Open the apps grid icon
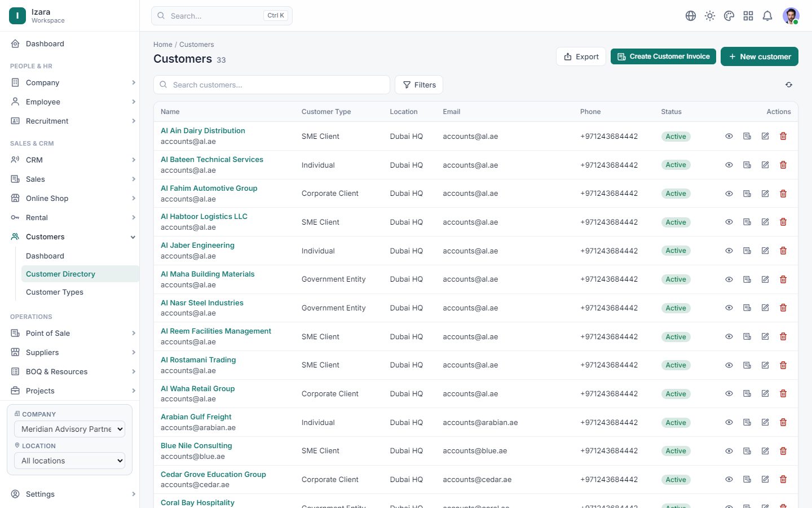This screenshot has width=812, height=508. point(748,16)
